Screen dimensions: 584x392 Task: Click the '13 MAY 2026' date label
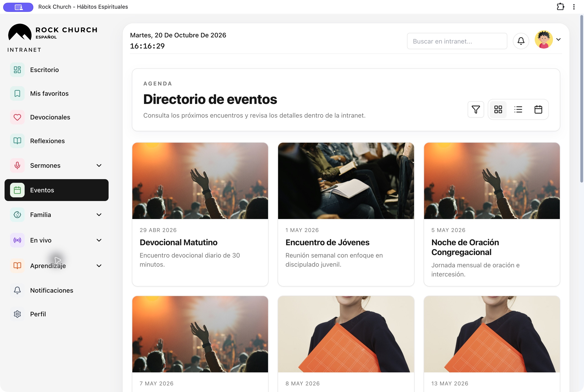(x=450, y=384)
